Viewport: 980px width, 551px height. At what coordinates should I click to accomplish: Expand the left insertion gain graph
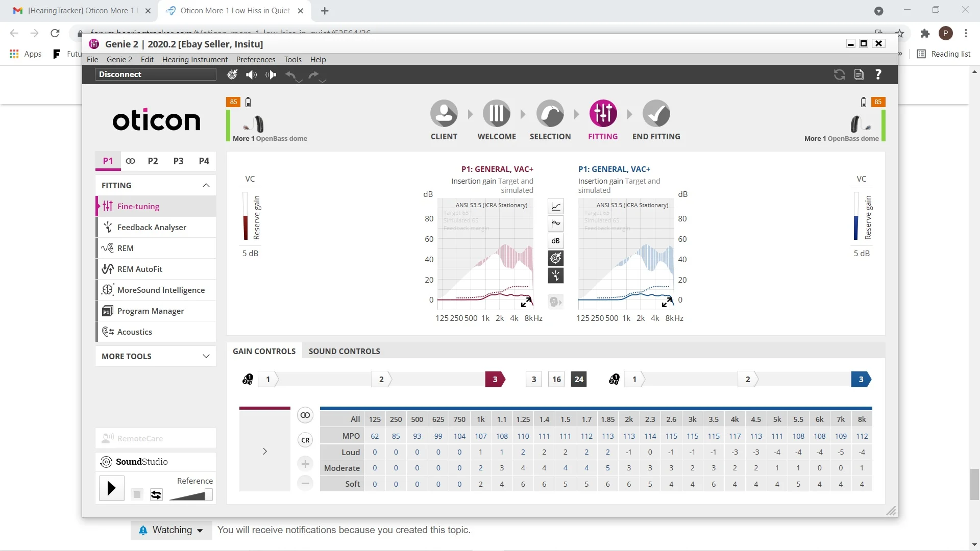pyautogui.click(x=526, y=302)
